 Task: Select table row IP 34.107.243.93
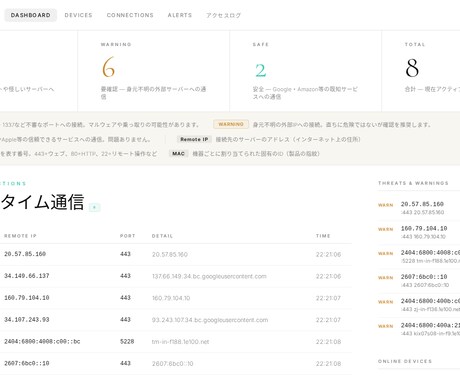coord(176,320)
